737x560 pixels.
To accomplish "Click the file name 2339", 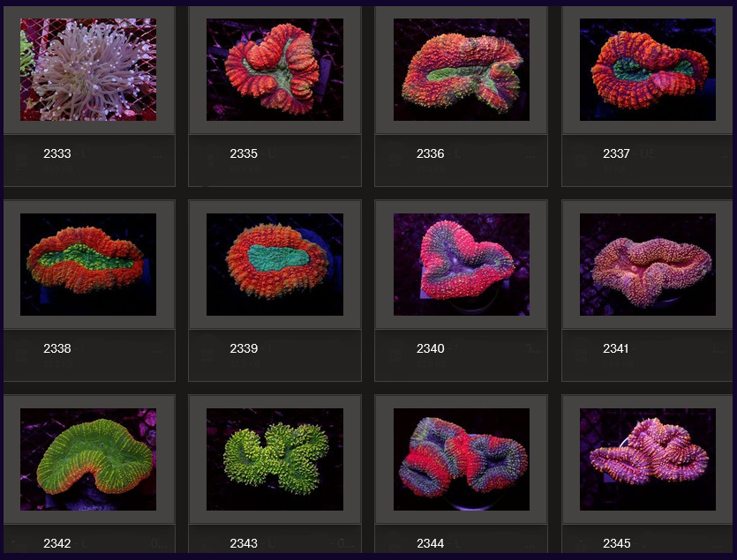I will click(244, 348).
